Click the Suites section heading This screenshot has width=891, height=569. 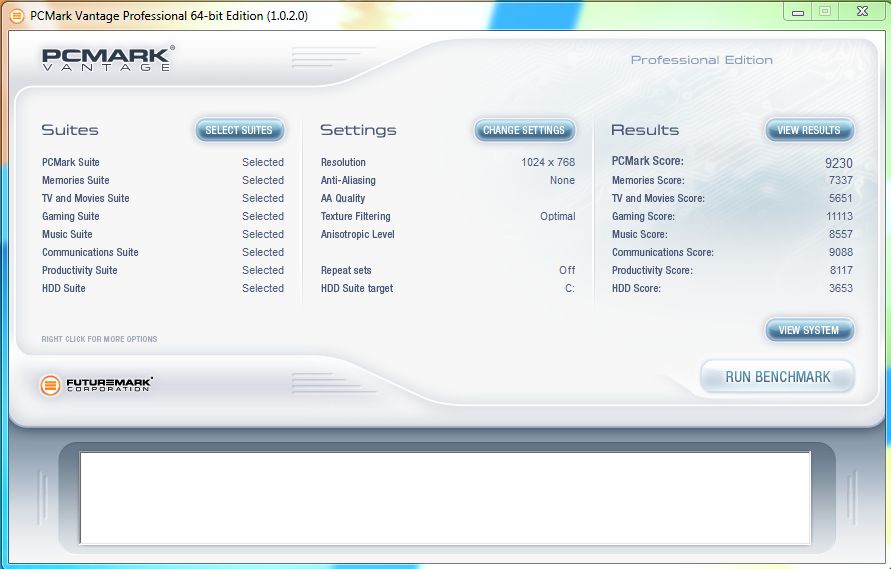[70, 130]
